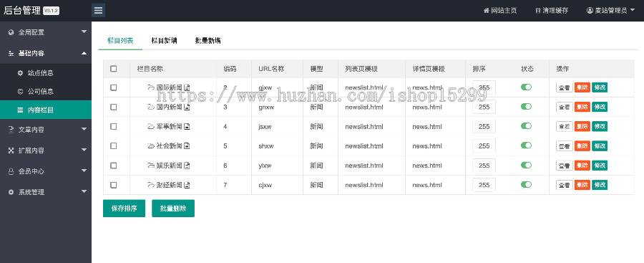Check the checkbox for 国内新闻 row
The height and width of the screenshot is (263, 644).
pyautogui.click(x=114, y=107)
